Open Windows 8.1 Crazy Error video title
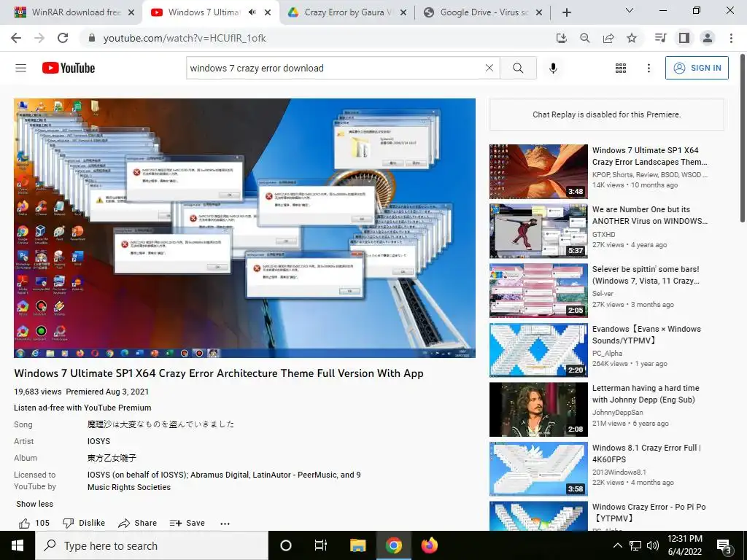Image resolution: width=747 pixels, height=560 pixels. tap(646, 454)
